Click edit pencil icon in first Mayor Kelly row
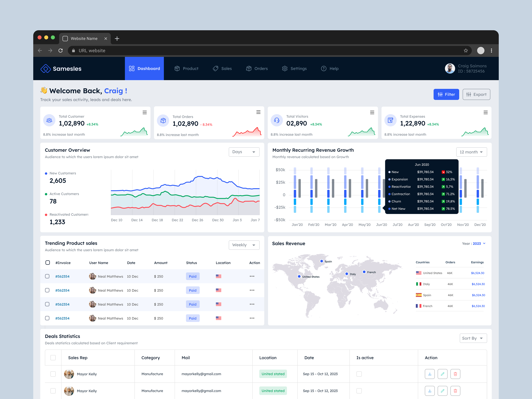Viewport: 532px width, 399px height. point(442,374)
